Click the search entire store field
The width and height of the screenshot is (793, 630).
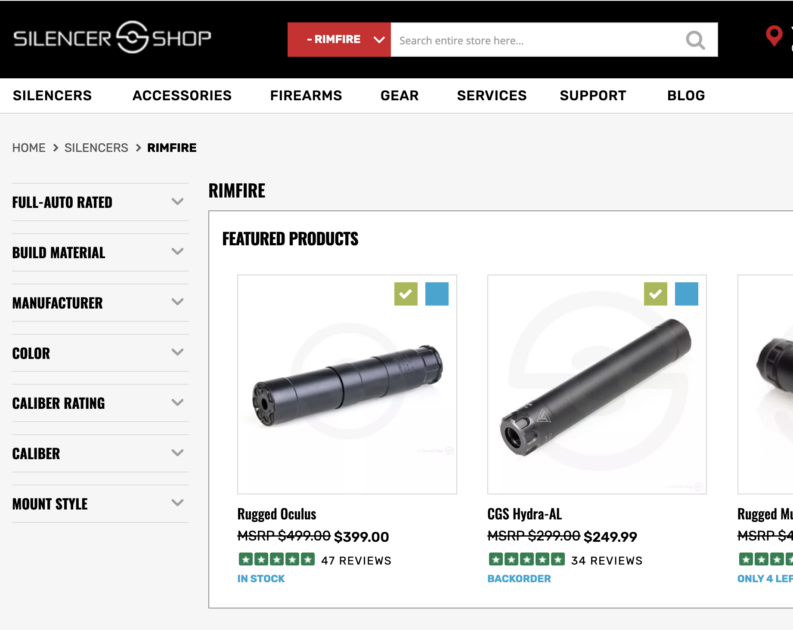pyautogui.click(x=535, y=40)
